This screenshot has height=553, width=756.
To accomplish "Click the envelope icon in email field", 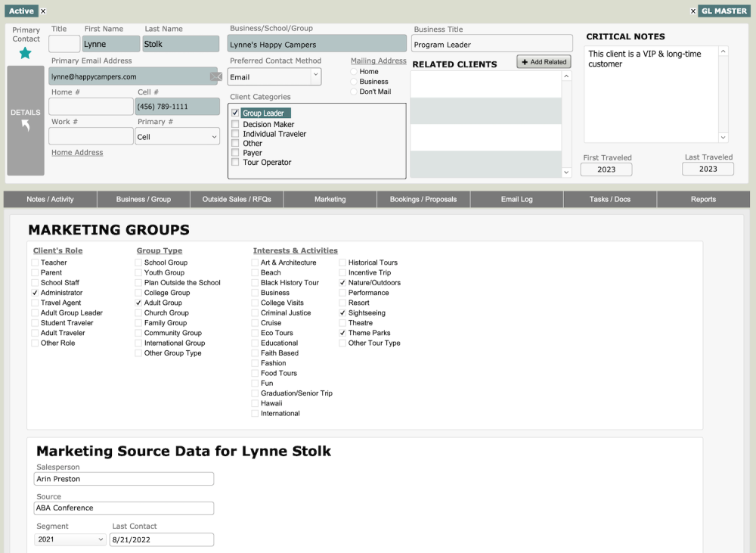I will coord(216,76).
